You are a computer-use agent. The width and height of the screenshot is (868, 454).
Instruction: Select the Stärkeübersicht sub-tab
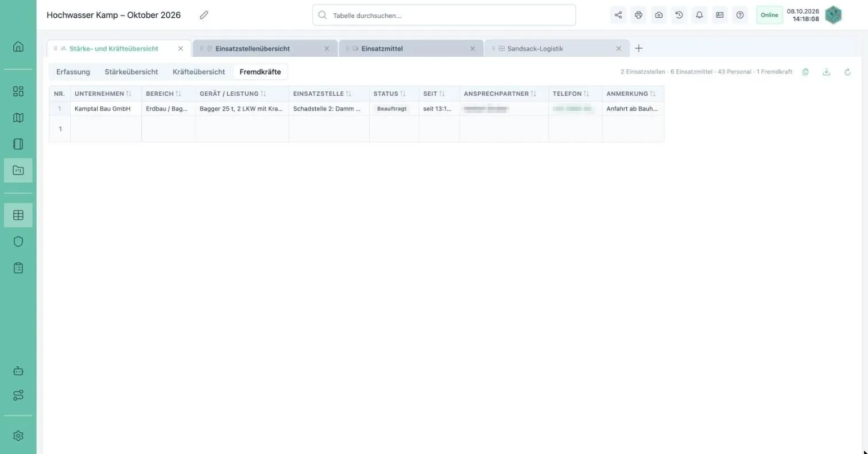tap(131, 72)
